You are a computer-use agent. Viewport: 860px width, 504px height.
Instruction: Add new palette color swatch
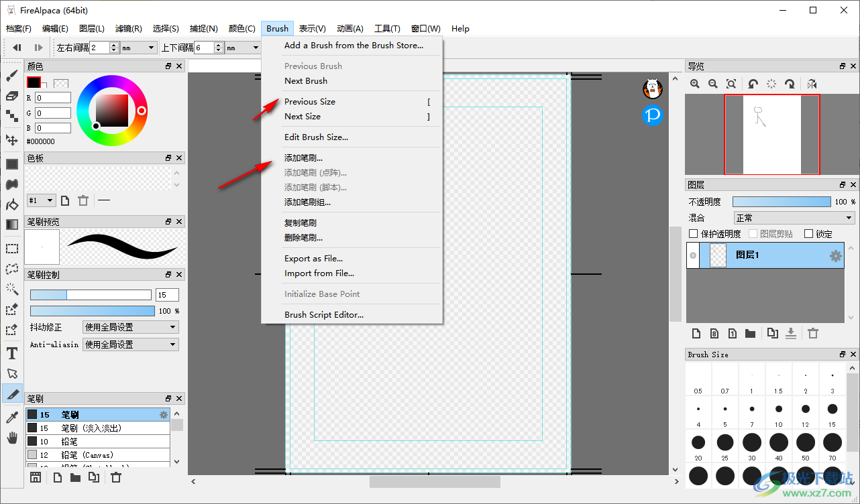click(x=65, y=200)
